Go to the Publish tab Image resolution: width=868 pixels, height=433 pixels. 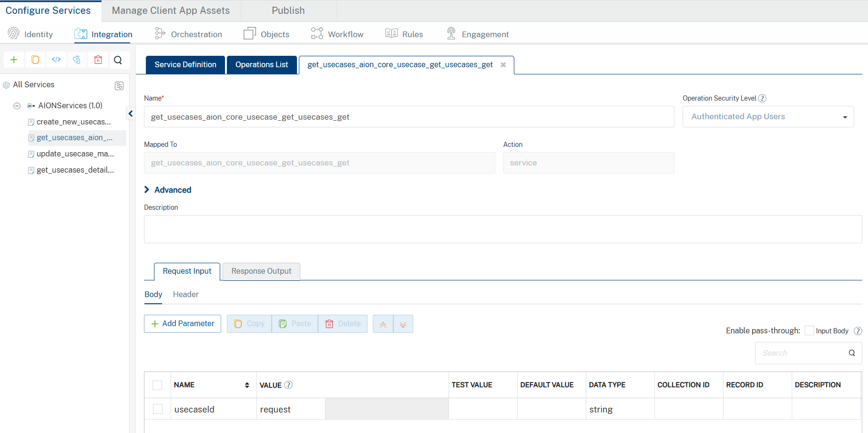pos(288,10)
